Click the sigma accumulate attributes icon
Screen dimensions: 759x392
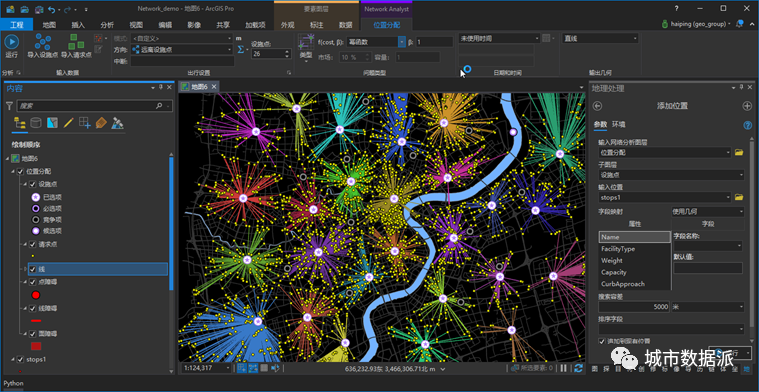[x=241, y=49]
